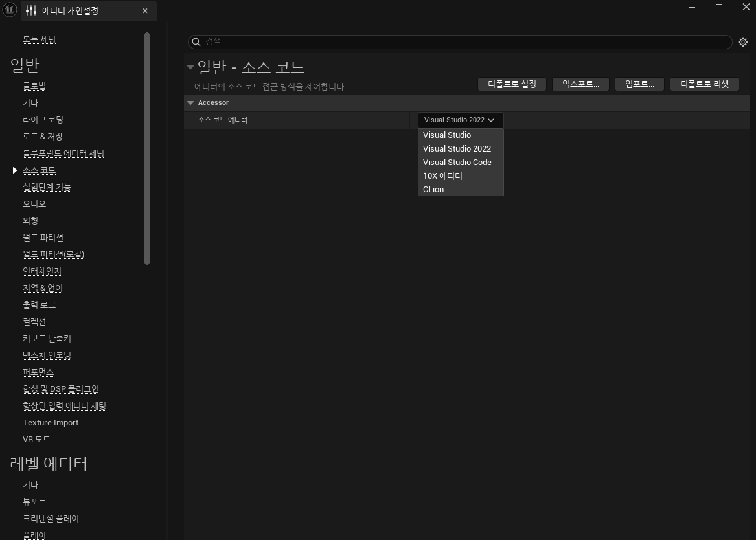Image resolution: width=756 pixels, height=540 pixels.
Task: Open 텍스처 인코딩 settings
Action: pyautogui.click(x=47, y=355)
